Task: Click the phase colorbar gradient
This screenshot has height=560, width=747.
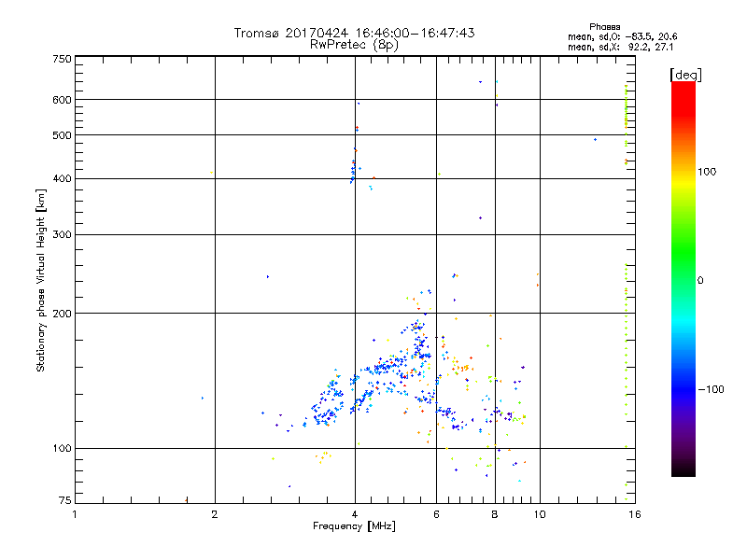Action: [684, 278]
